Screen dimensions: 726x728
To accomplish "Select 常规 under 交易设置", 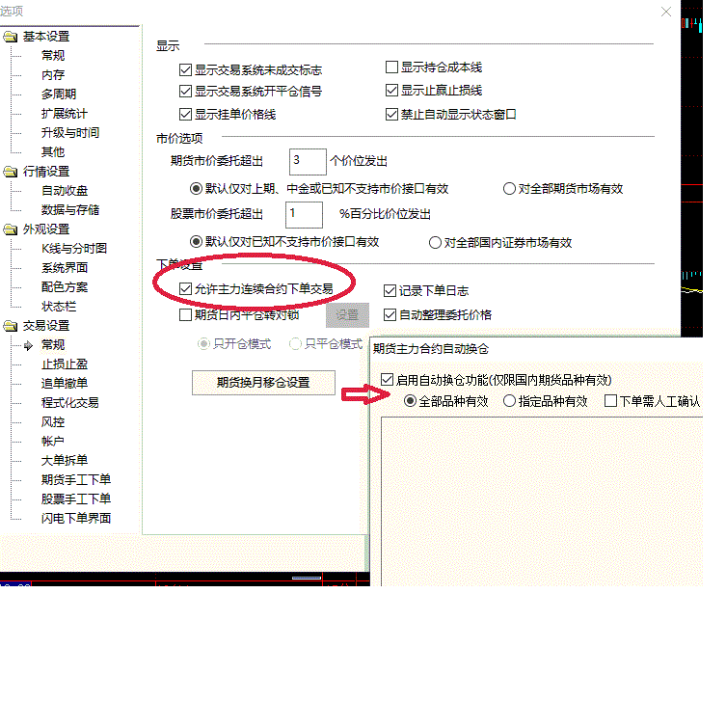I will [x=53, y=345].
